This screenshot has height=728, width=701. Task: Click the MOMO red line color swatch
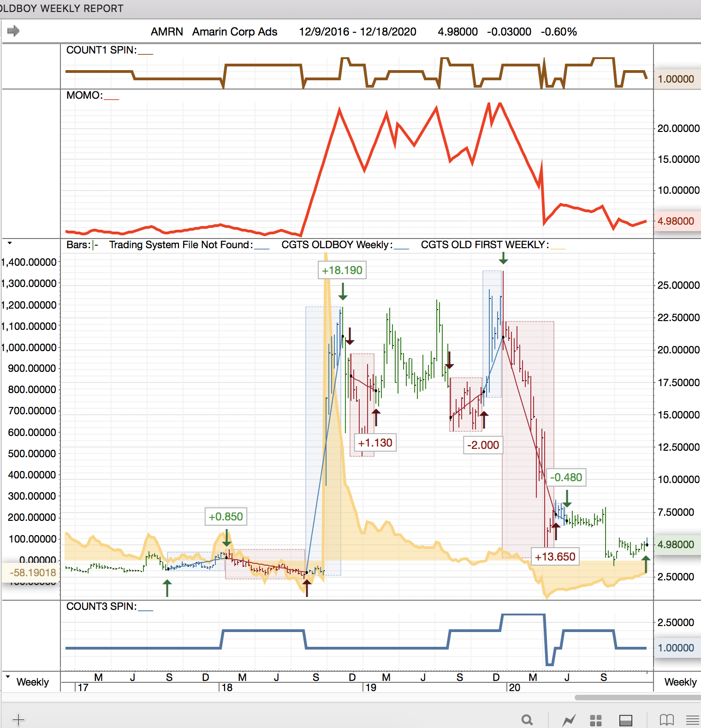pos(112,99)
